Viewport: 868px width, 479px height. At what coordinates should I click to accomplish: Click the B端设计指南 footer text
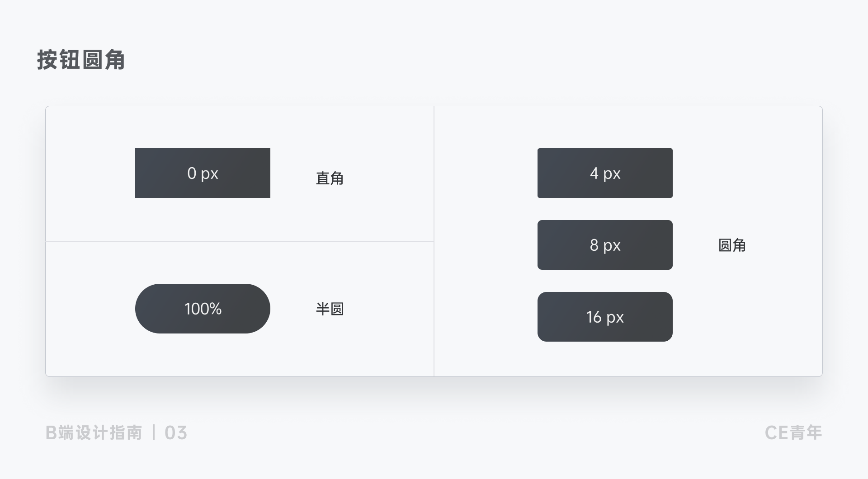94,433
